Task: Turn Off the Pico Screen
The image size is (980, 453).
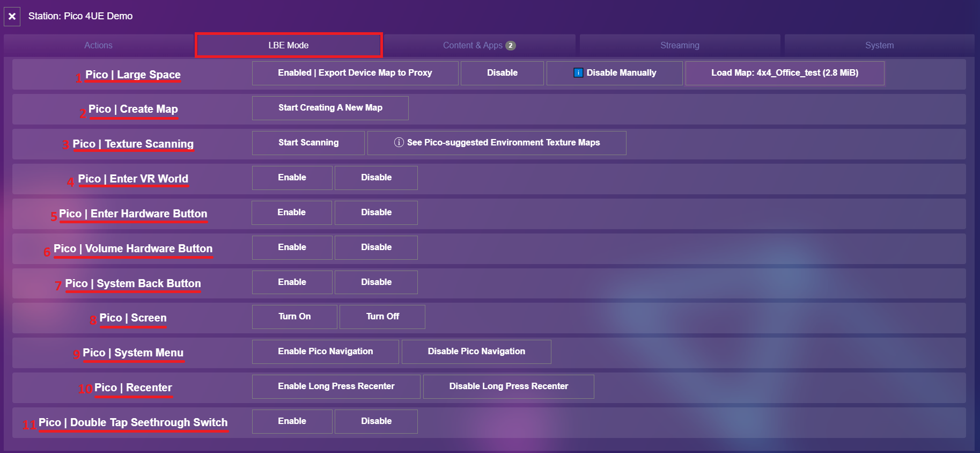Action: tap(382, 317)
